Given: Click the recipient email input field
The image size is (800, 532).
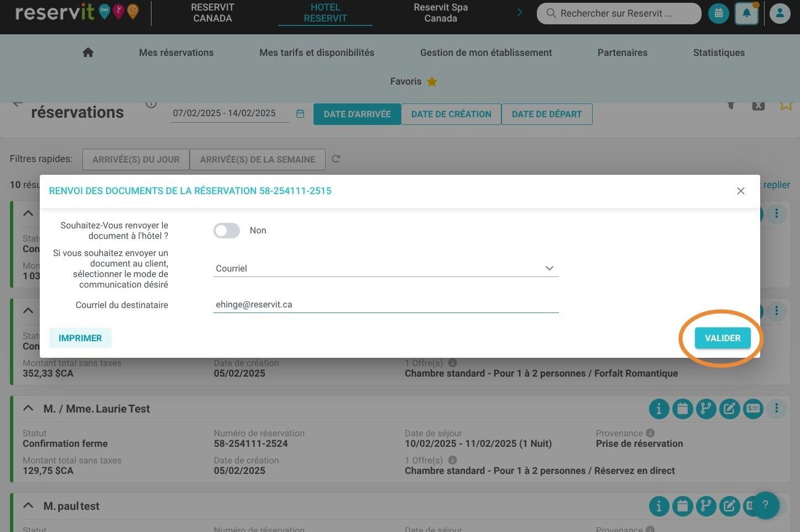Looking at the screenshot, I should (386, 305).
